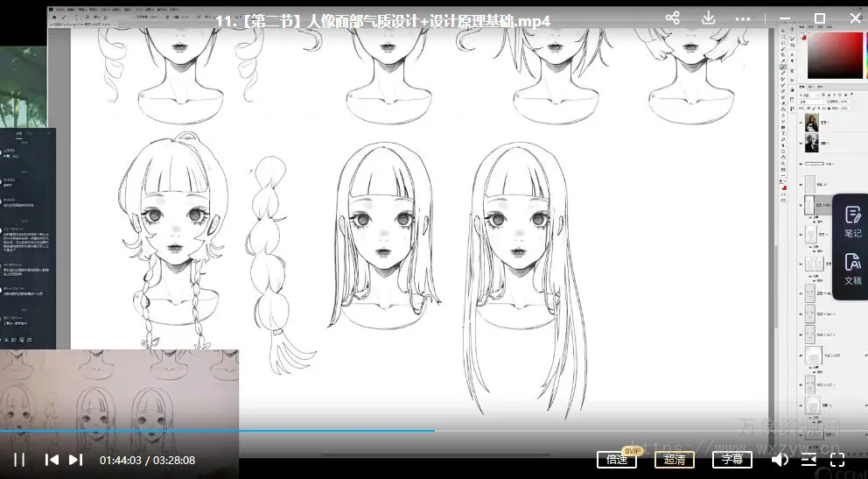Click the share icon in title bar
Viewport: 868px width, 479px height.
[672, 18]
